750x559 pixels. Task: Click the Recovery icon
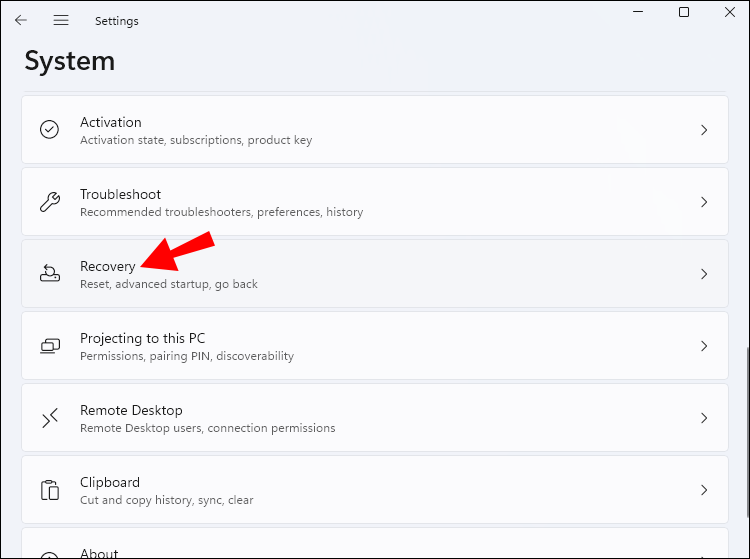pyautogui.click(x=49, y=274)
